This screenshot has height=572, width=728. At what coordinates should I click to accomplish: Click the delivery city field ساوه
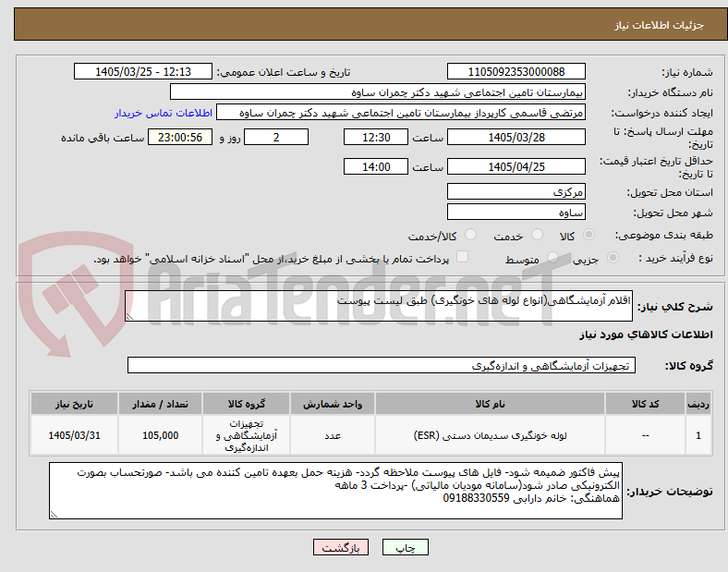[516, 213]
